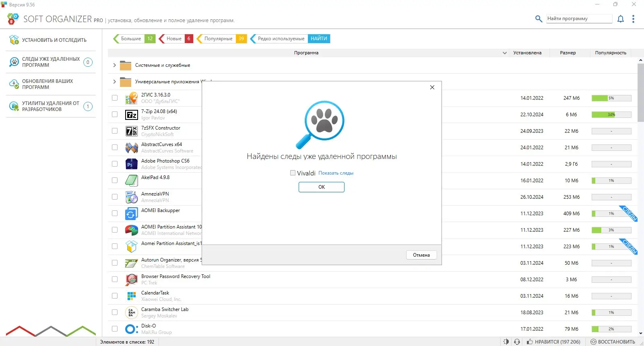
Task: Click the 7zSFX Constructor icon
Action: pyautogui.click(x=132, y=131)
